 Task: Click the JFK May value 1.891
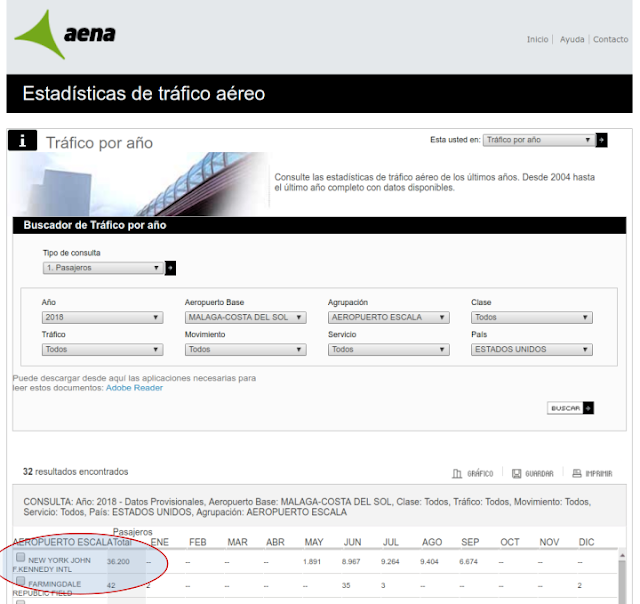(x=312, y=562)
